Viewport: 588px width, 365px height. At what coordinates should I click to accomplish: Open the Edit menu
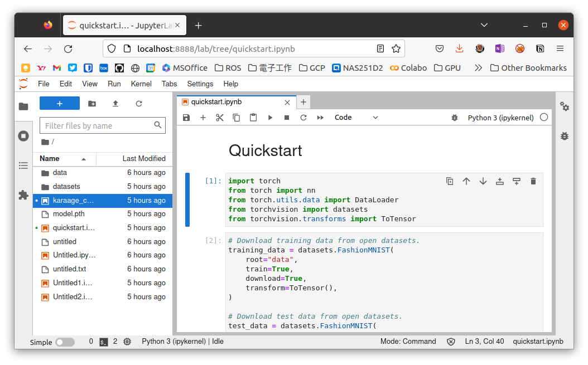pyautogui.click(x=66, y=84)
